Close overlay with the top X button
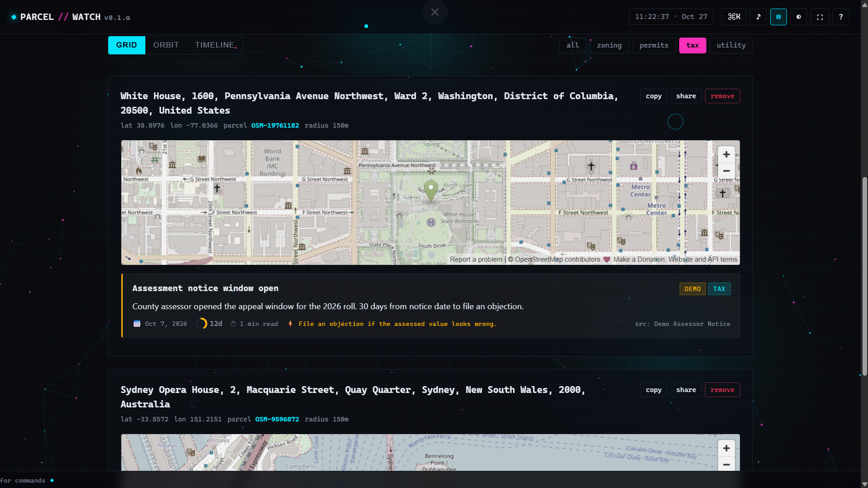The height and width of the screenshot is (488, 868). [x=435, y=12]
